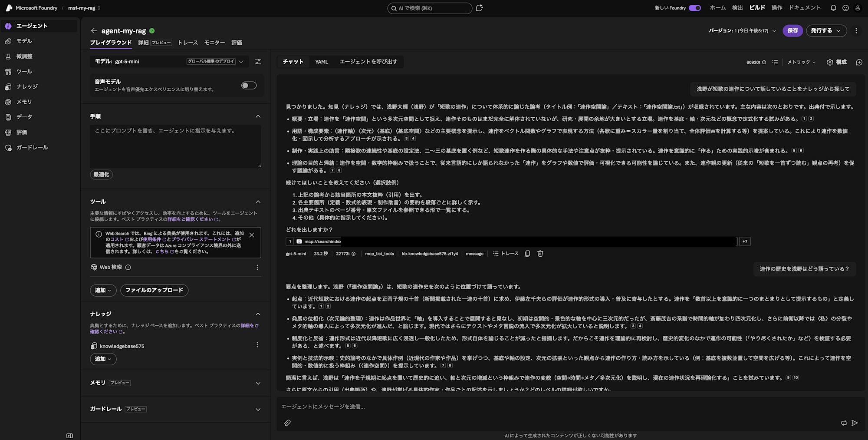Viewport: 868px width, 440px height.
Task: Switch to the 評価 tab in the agent header
Action: (237, 43)
